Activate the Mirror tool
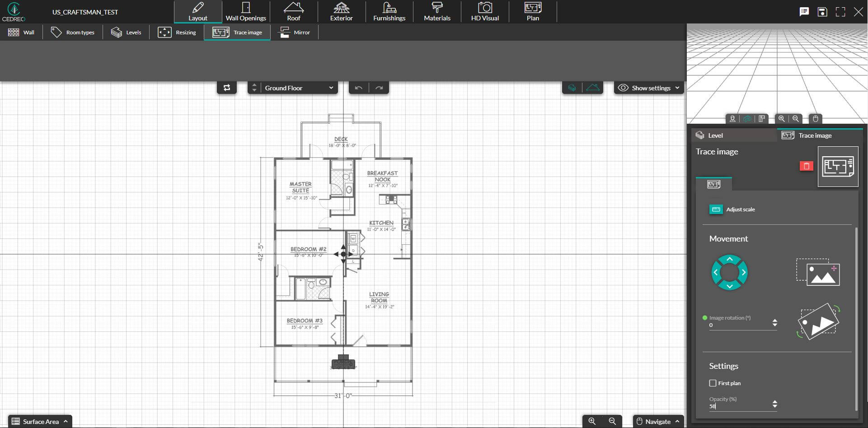The width and height of the screenshot is (868, 428). coord(294,32)
